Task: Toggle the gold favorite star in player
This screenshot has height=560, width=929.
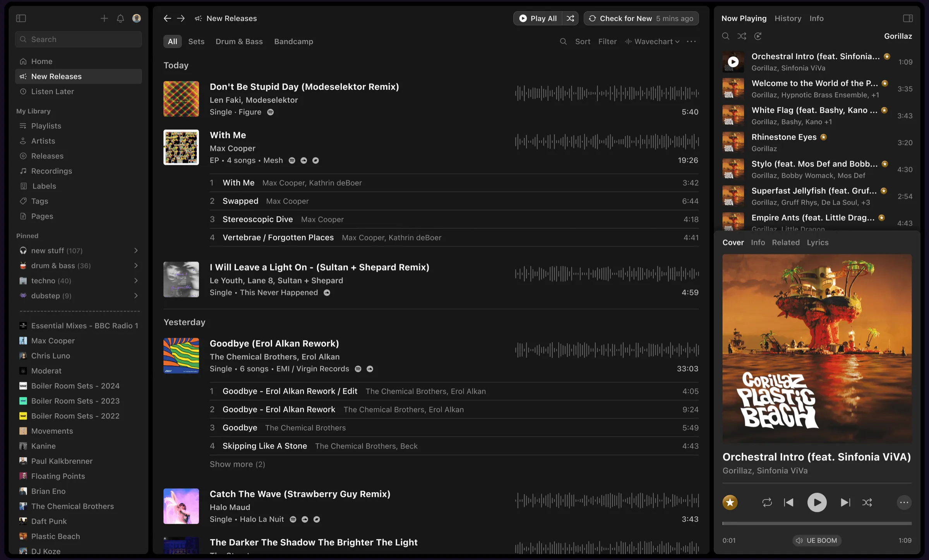Action: coord(730,502)
